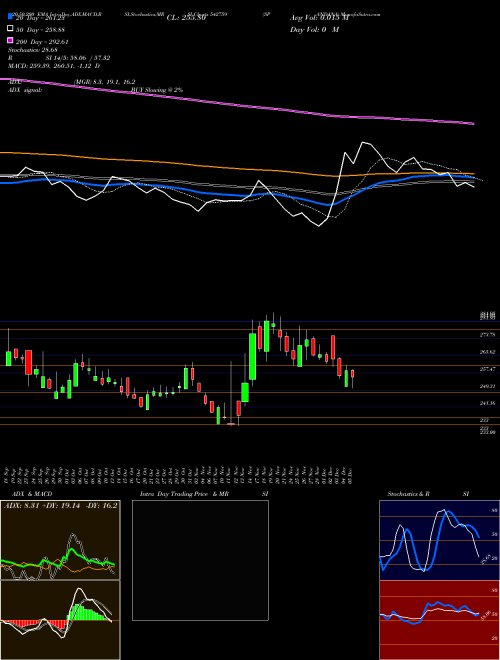Open the red RSI indicator chart
This screenshot has width=500, height=660.
click(x=439, y=620)
